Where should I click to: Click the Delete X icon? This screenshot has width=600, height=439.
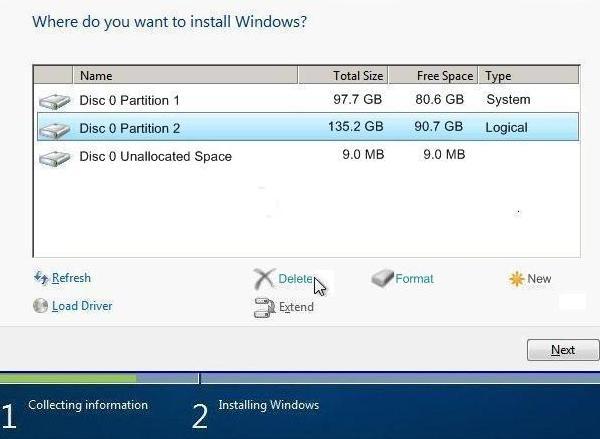(264, 279)
